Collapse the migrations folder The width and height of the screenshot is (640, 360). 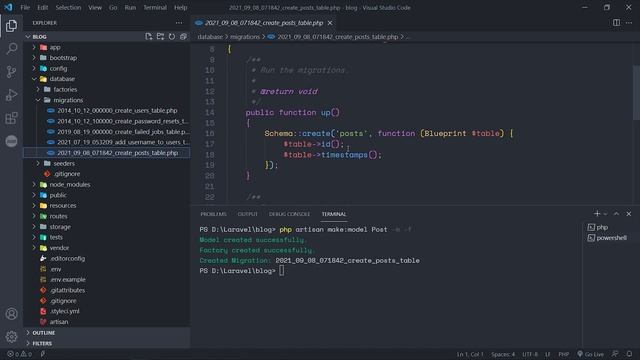tap(107, 100)
